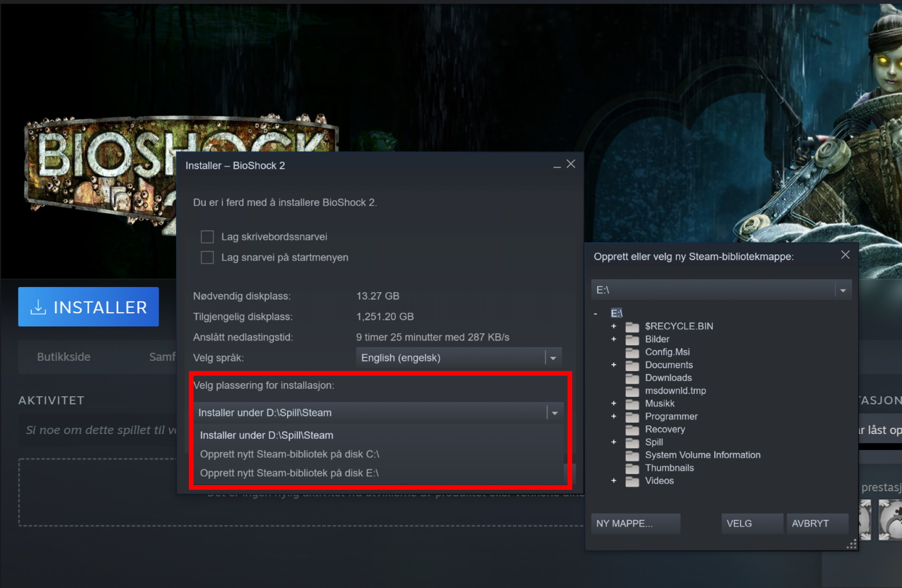
Task: Select the Videos folder icon
Action: (632, 481)
